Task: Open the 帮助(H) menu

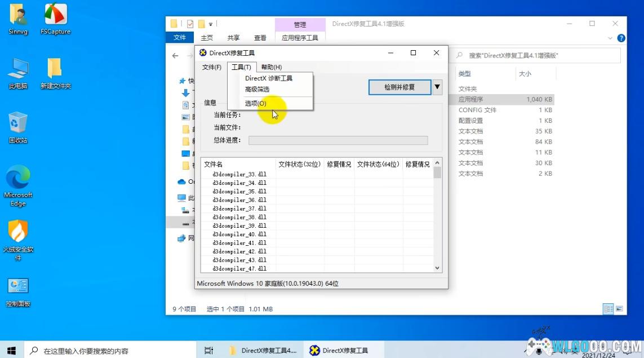Action: point(271,67)
